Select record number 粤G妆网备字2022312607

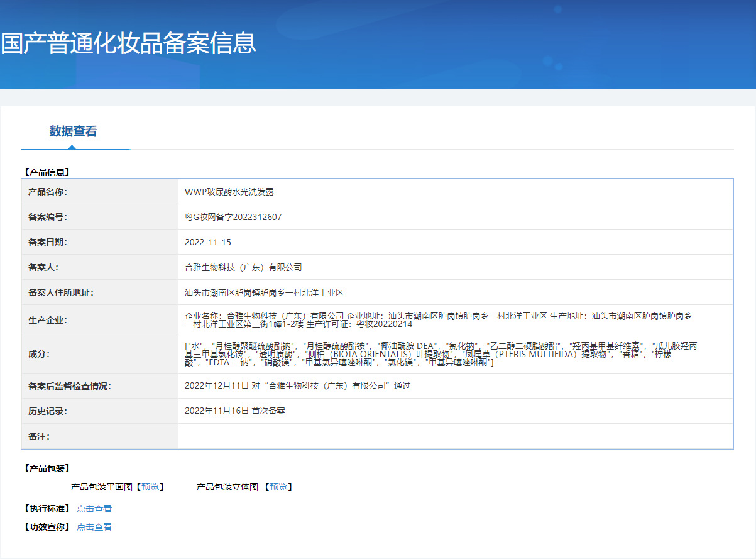tap(233, 217)
